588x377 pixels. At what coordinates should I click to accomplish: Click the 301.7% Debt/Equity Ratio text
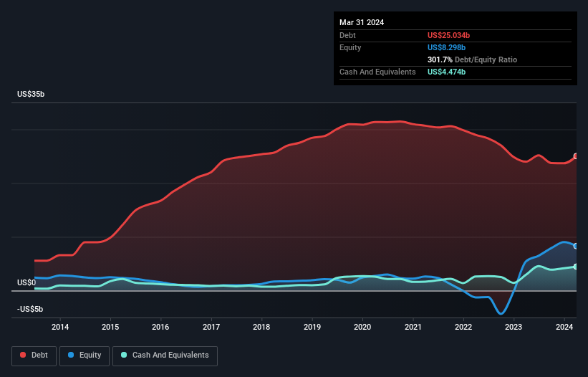472,59
